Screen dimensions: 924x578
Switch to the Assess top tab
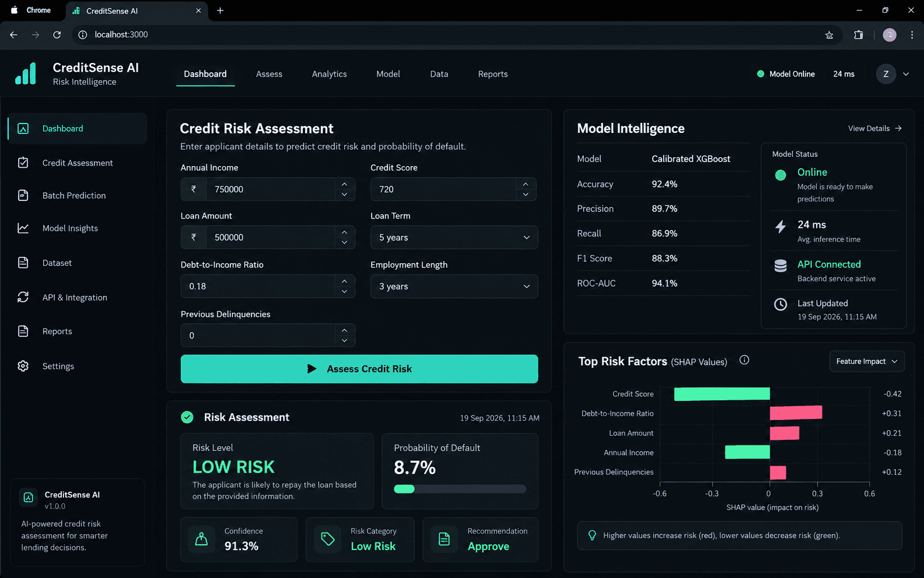pyautogui.click(x=269, y=74)
